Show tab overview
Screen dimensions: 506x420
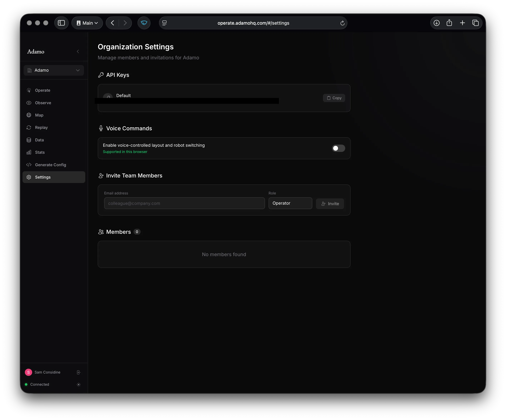[475, 23]
